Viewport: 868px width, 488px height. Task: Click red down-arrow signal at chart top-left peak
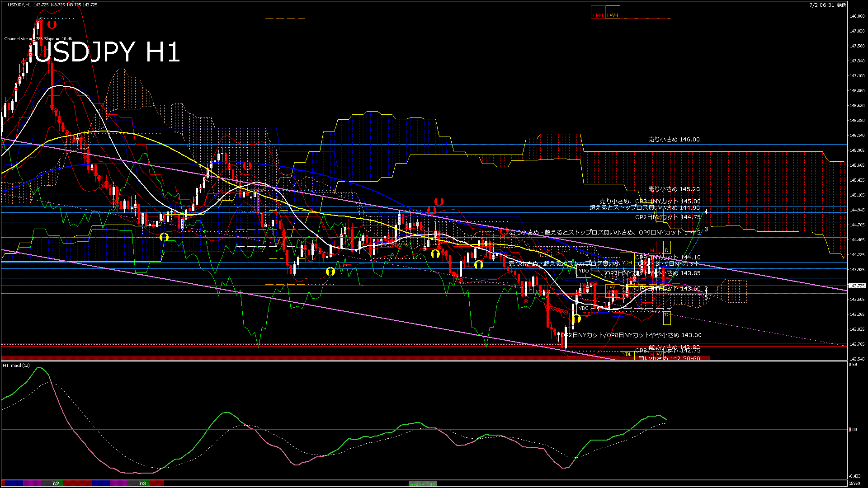[52, 24]
